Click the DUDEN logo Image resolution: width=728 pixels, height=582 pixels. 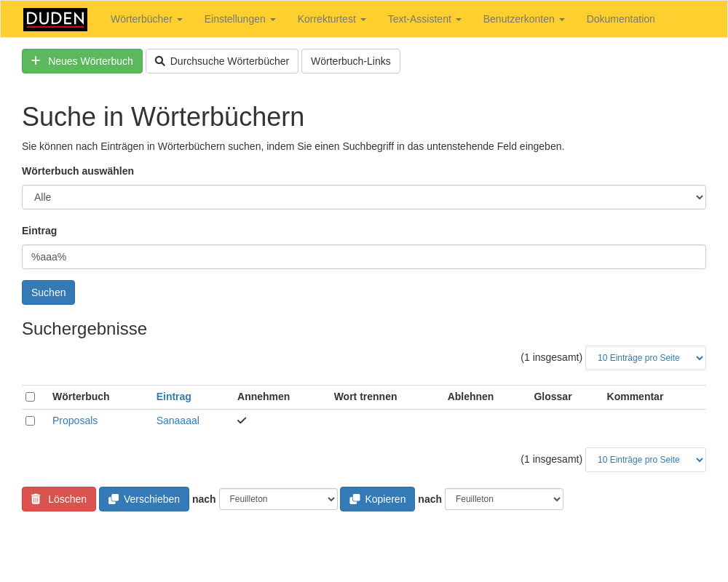[55, 20]
